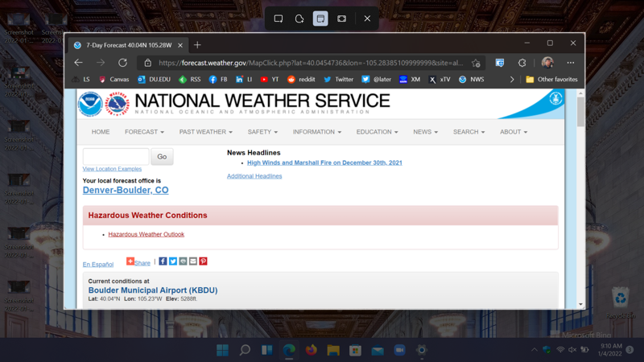Screen dimensions: 644x362
Task: Open the Windows Start menu
Action: point(222,350)
